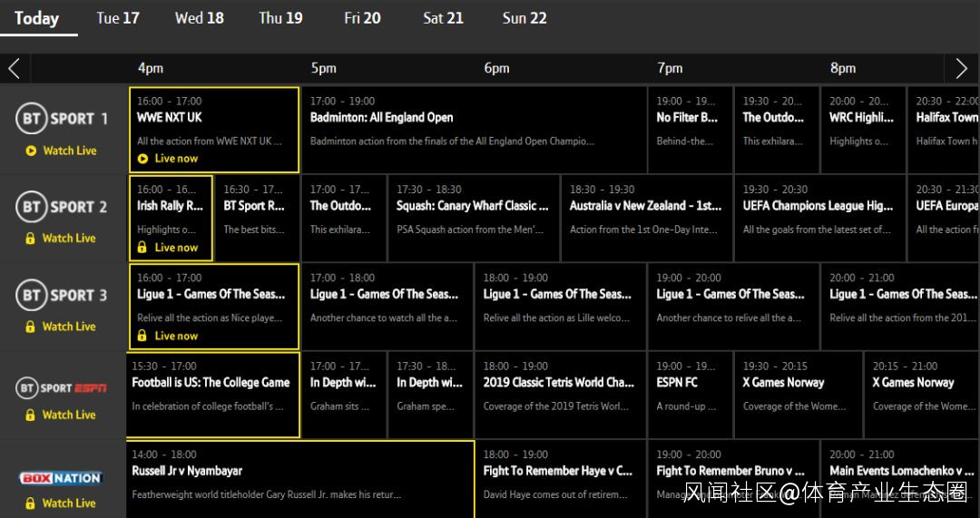Image resolution: width=980 pixels, height=518 pixels.
Task: Open Ligue 1 Games 18:00 programme
Action: click(561, 307)
